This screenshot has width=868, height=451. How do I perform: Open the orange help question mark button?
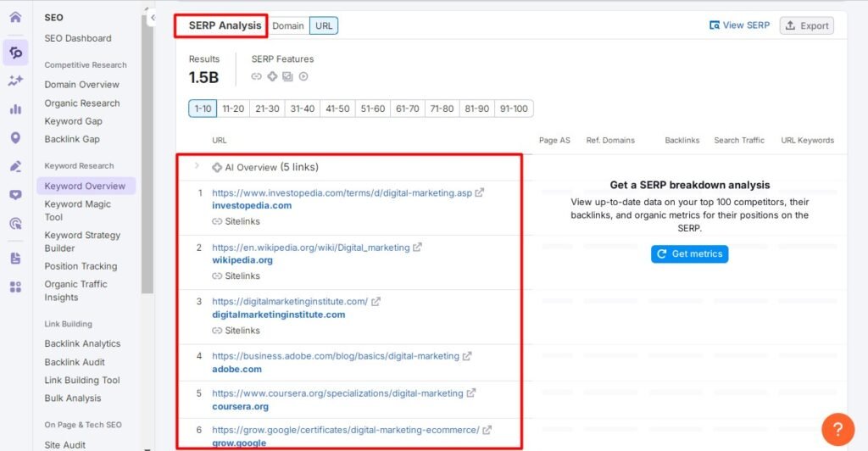point(837,429)
